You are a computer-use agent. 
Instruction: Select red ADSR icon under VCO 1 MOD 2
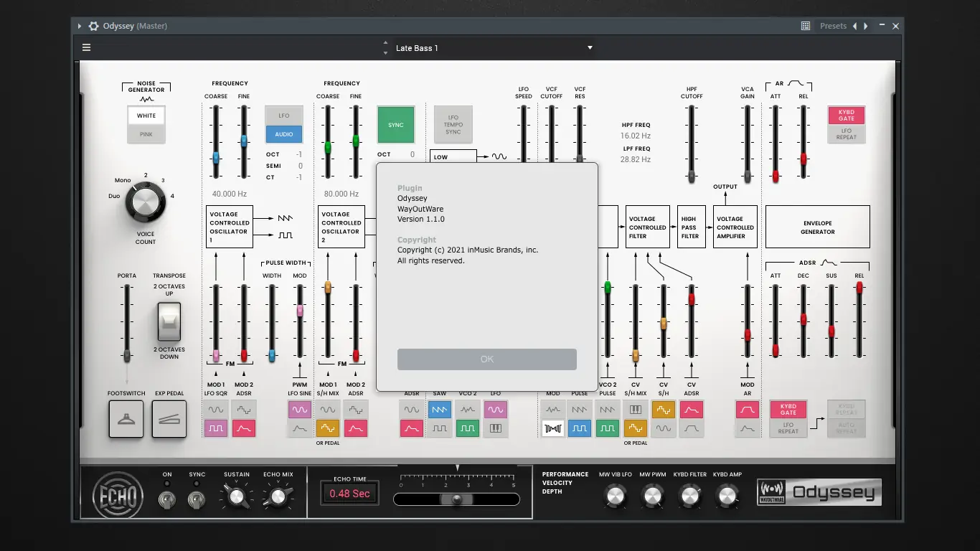click(x=244, y=428)
